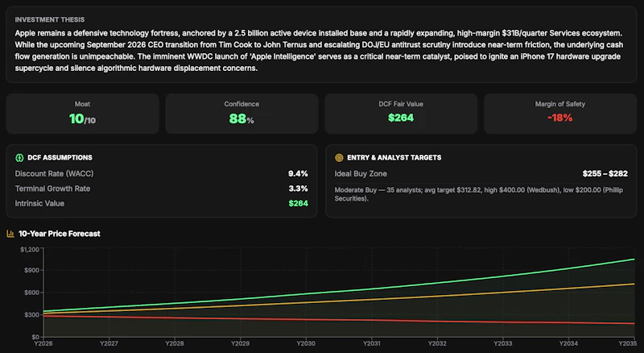Click the Y2029 x-axis label
Screen dimensions: 644x353
tap(240, 343)
